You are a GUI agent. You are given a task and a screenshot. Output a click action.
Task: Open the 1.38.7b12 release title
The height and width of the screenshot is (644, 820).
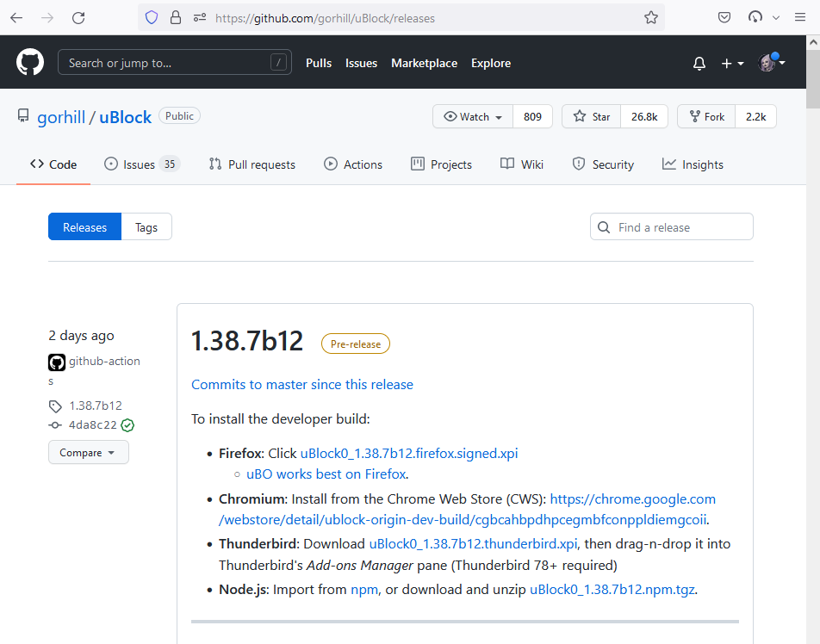click(247, 341)
